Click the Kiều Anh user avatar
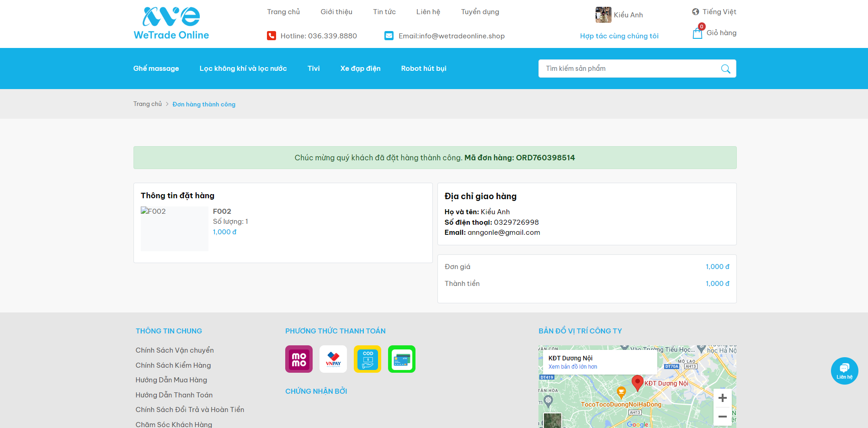The image size is (868, 428). (x=603, y=15)
